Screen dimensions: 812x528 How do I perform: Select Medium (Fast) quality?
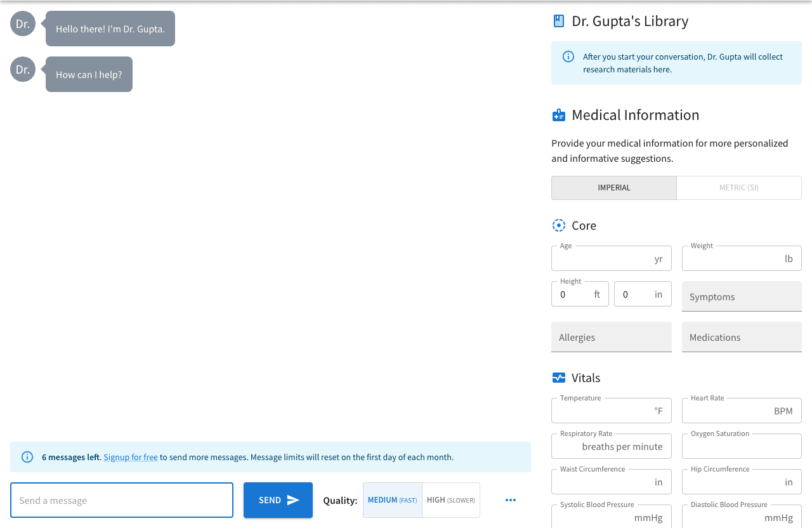[x=393, y=500]
